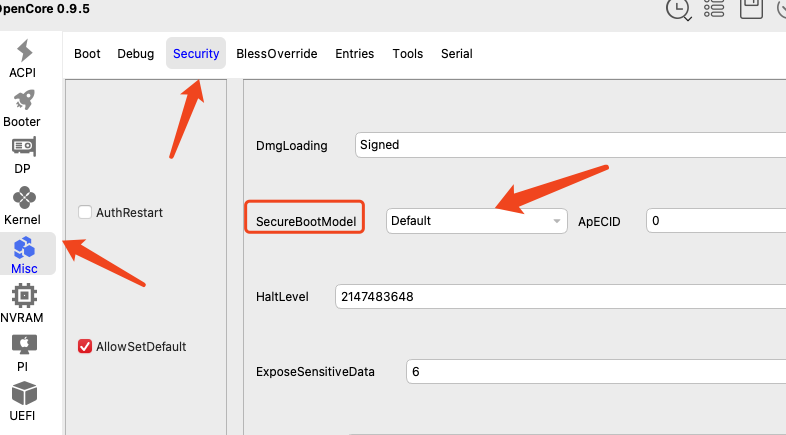Switch to the PI section
786x435 pixels.
(22, 352)
